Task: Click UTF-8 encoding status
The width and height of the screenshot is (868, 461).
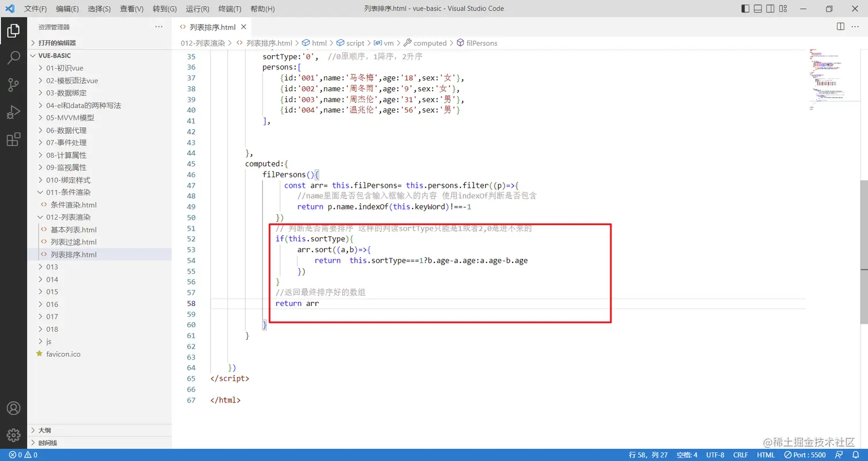Action: click(x=715, y=455)
